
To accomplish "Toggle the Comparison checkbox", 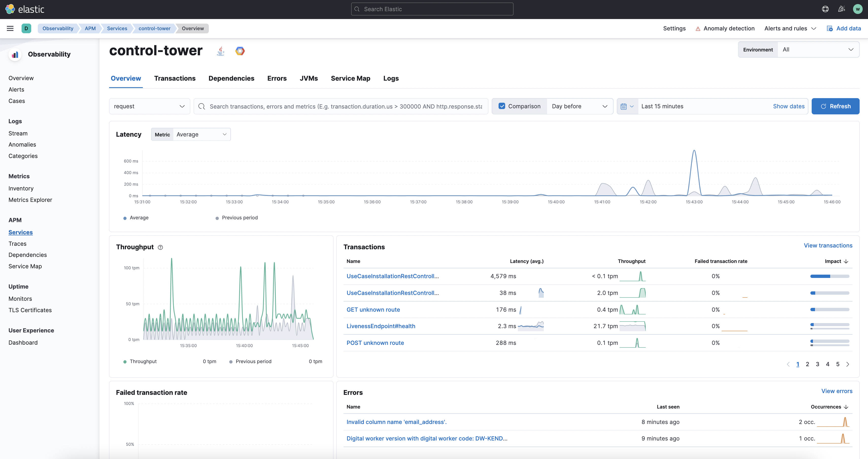I will (x=502, y=106).
